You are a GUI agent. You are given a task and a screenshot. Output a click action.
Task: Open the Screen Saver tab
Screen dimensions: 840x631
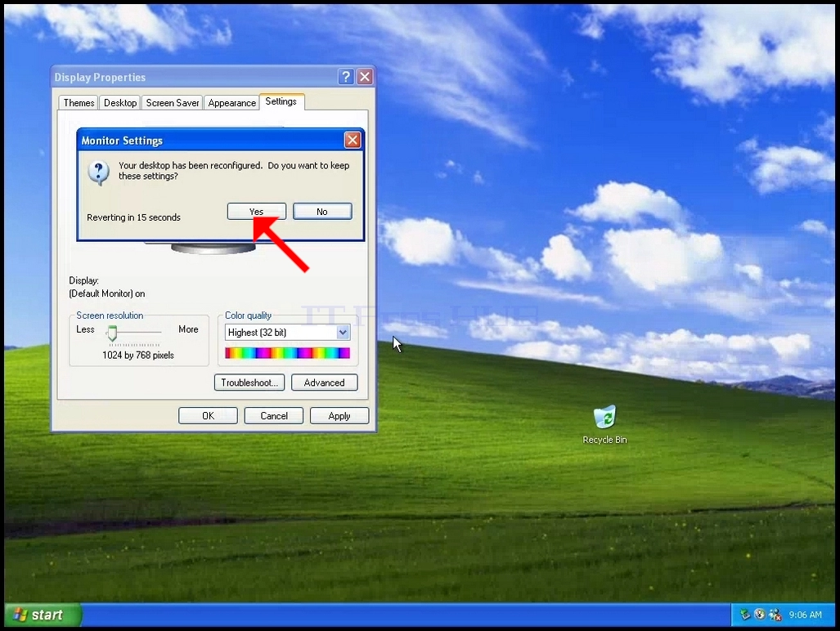coord(172,103)
